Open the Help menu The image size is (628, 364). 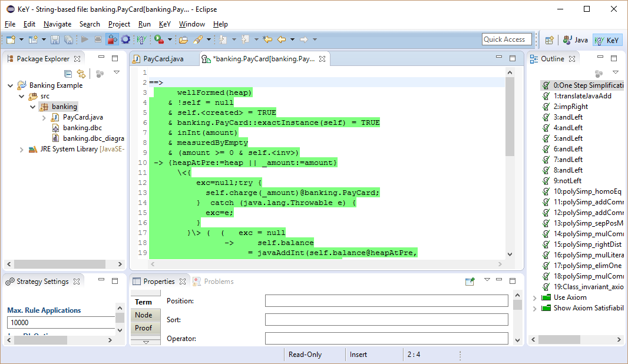click(220, 24)
